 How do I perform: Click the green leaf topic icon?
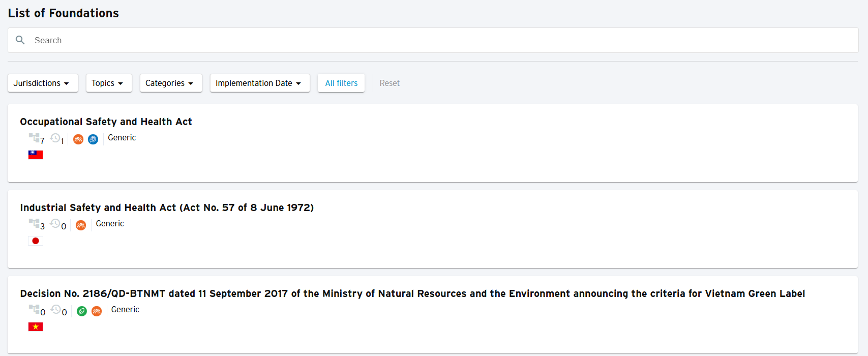82,311
